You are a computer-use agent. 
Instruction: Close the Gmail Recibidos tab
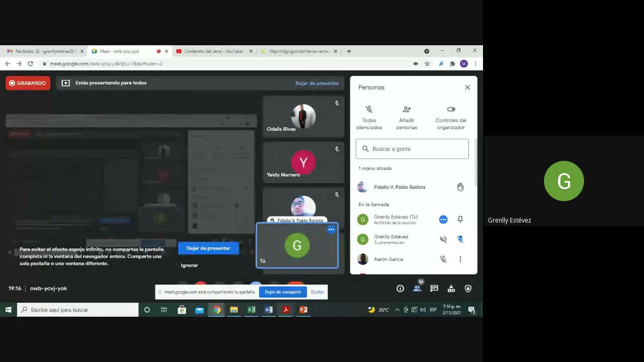pos(82,51)
